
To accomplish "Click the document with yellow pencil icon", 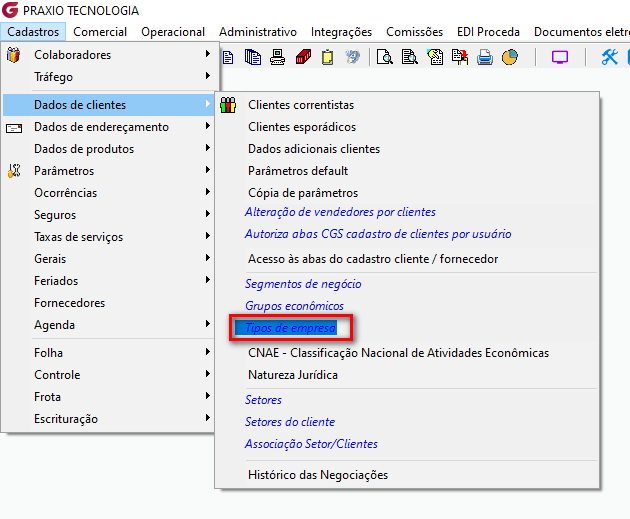I will click(x=435, y=57).
